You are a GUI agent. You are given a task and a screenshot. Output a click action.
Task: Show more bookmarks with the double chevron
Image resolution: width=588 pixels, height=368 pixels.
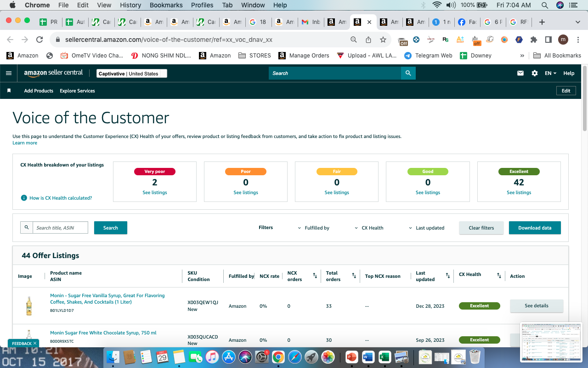pyautogui.click(x=522, y=55)
